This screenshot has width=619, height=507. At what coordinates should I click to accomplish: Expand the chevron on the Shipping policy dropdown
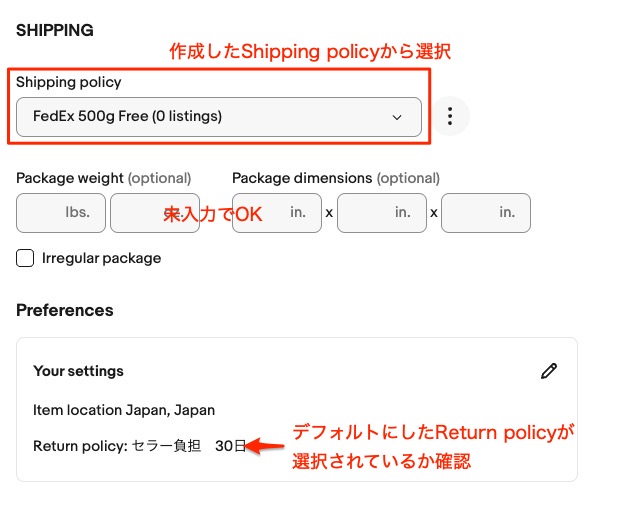(x=398, y=117)
